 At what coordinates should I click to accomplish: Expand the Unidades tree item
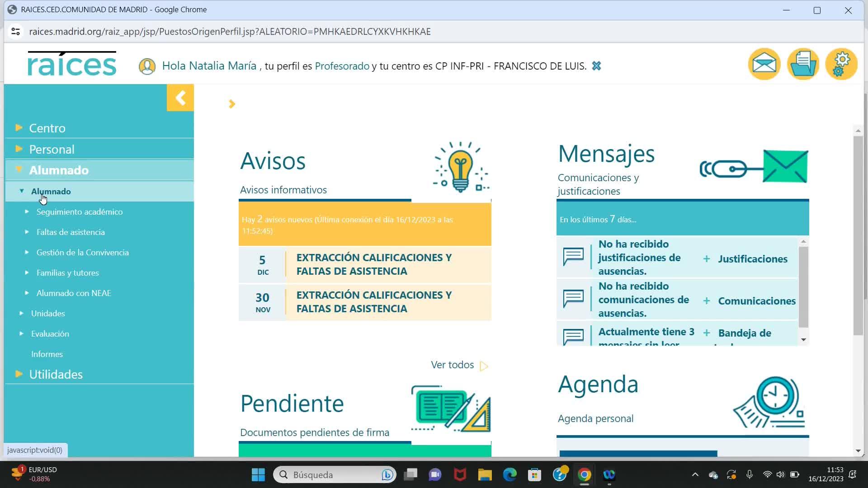point(47,313)
